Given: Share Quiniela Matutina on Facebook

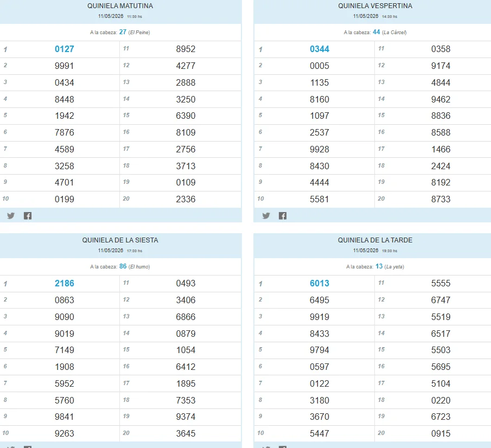Looking at the screenshot, I should 28,216.
